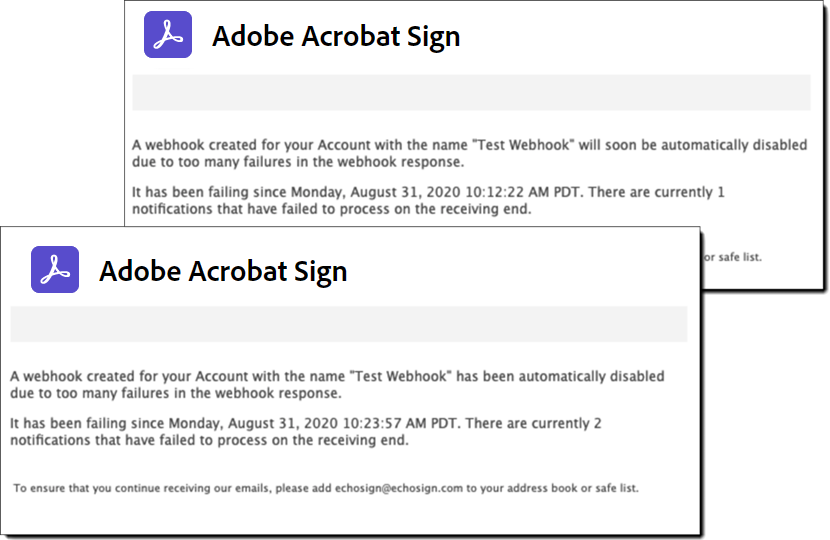
Task: Click the "Adobe Acrobat Sign" heading of the disabled-notice email
Action: [x=223, y=271]
